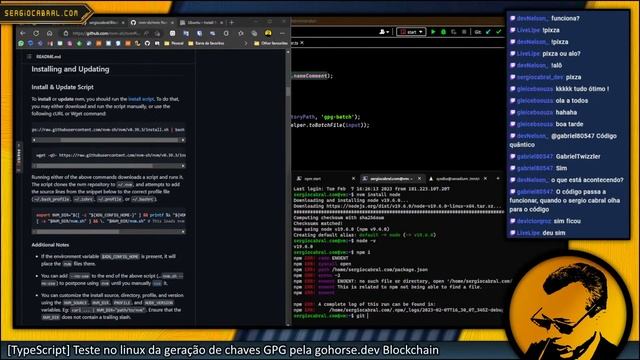This screenshot has height=360, width=640.
Task: Click chat message 'o que está acontecendo?'
Action: (x=587, y=180)
